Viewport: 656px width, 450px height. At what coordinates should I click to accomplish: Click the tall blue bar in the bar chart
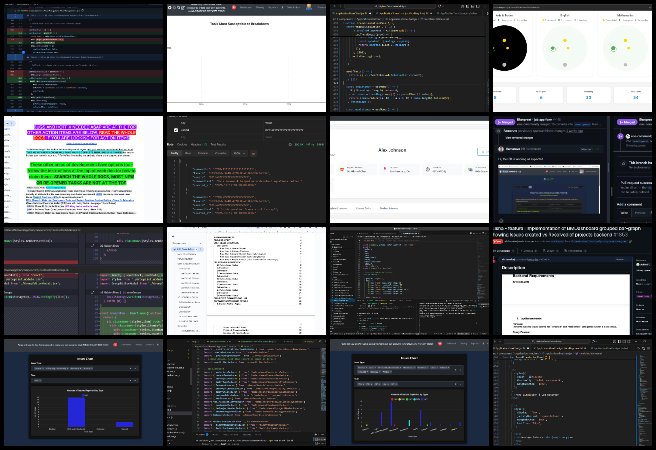(x=77, y=413)
